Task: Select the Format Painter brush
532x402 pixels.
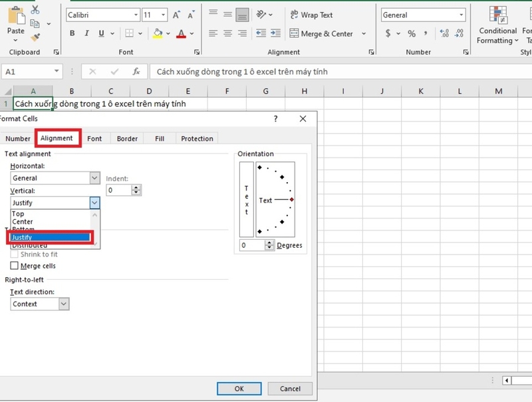Action: click(35, 37)
